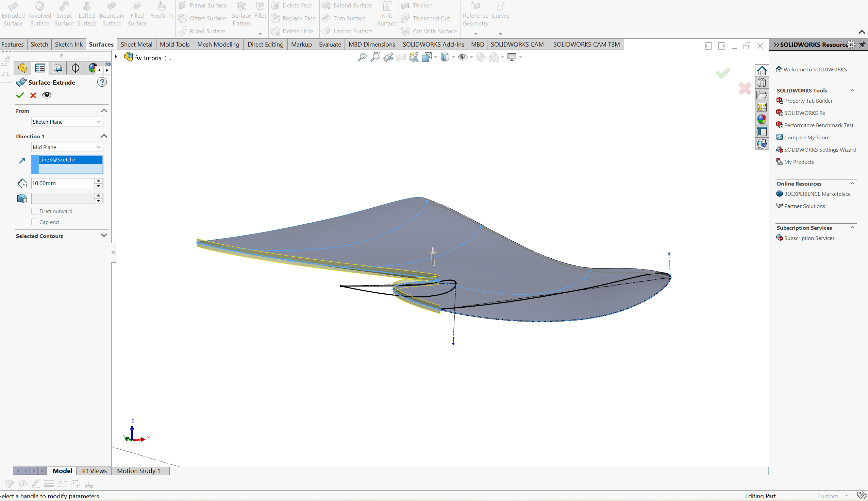The image size is (868, 501).
Task: Click the Reverse Direction arrow icon
Action: point(22,161)
